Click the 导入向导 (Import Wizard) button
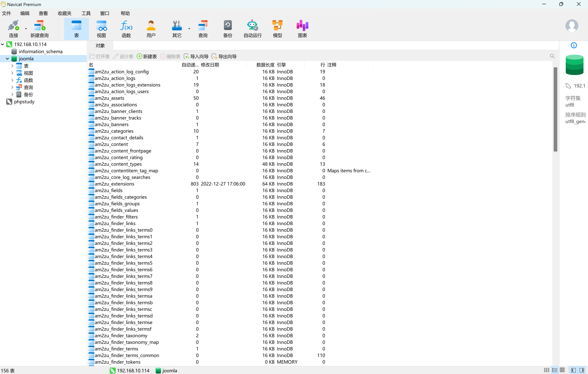 (196, 56)
